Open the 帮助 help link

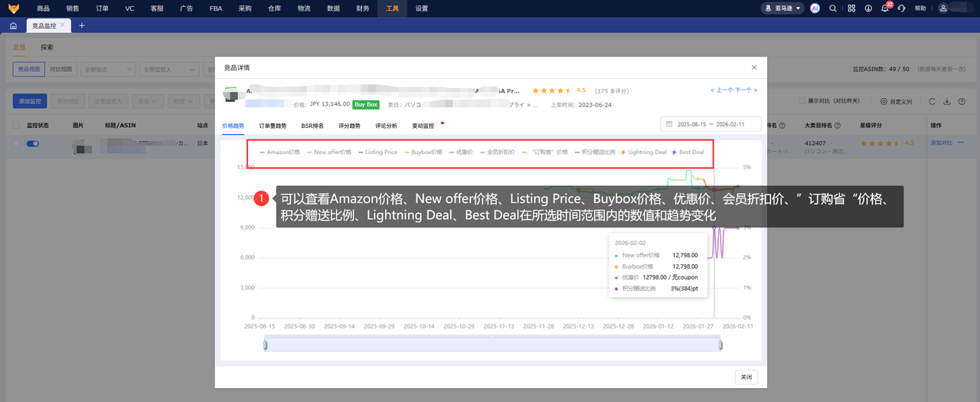coord(920,8)
